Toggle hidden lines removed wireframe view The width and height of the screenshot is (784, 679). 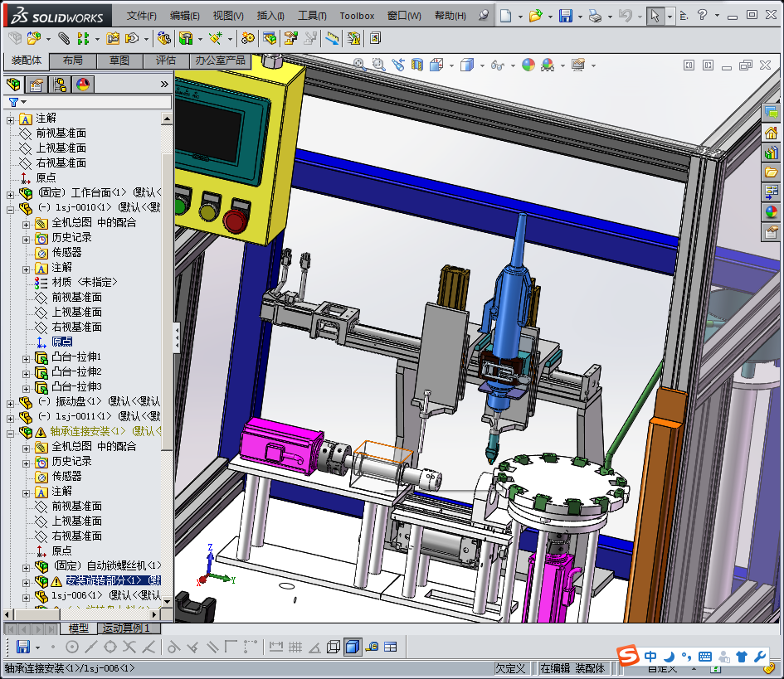[334, 647]
